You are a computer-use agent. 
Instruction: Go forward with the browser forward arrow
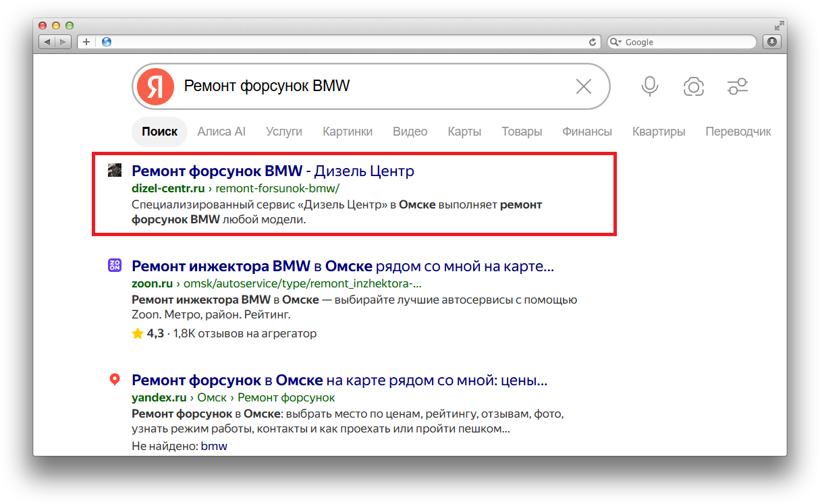click(x=63, y=42)
